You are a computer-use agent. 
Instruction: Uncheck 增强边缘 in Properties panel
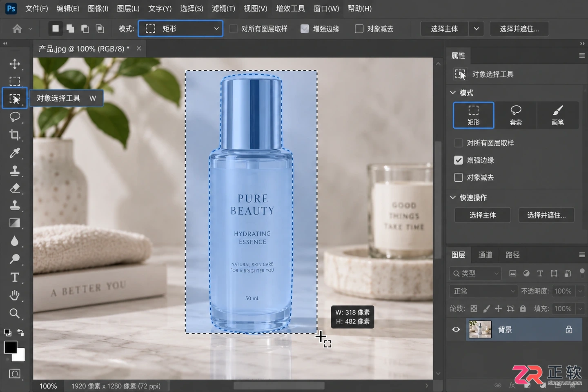click(459, 160)
